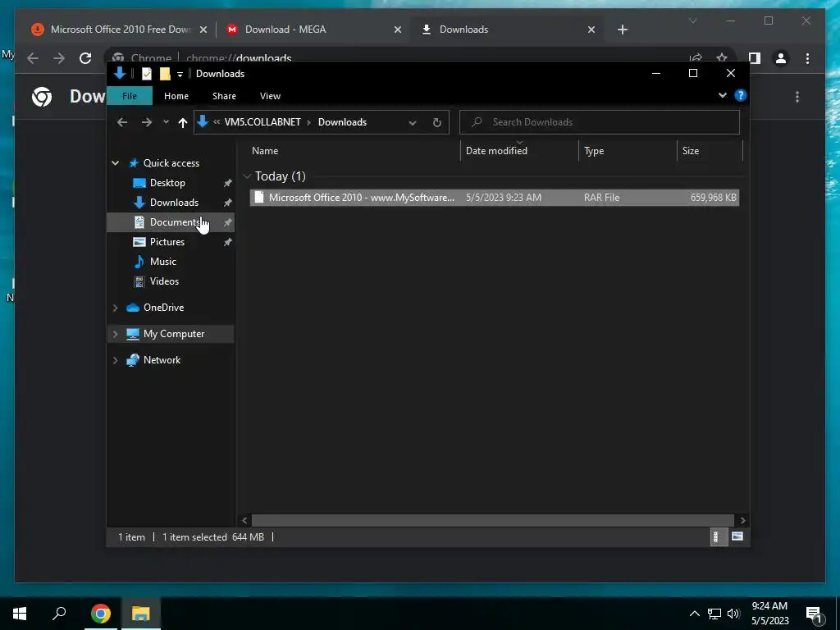Reload the page in Chrome
Screen dimensions: 840x630
pos(85,58)
